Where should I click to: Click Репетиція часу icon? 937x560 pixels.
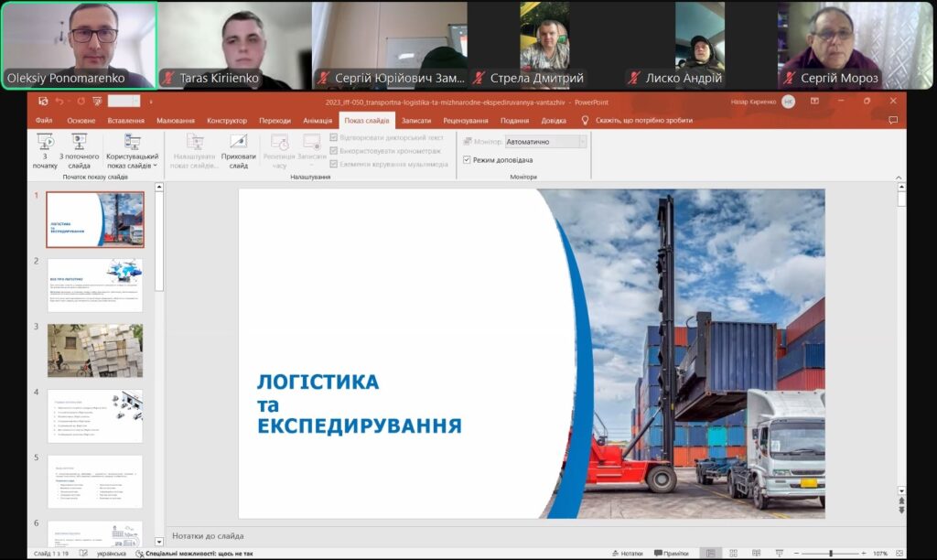pos(279,151)
